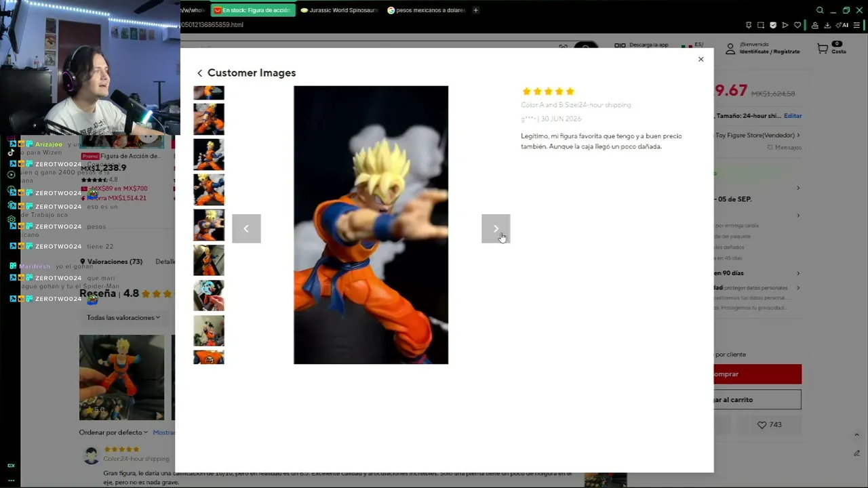Open browser downloads
This screenshot has height=488, width=868.
827,25
